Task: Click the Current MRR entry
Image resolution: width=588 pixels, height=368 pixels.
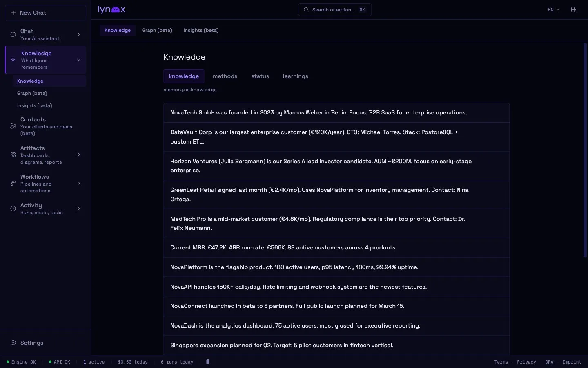Action: click(336, 247)
